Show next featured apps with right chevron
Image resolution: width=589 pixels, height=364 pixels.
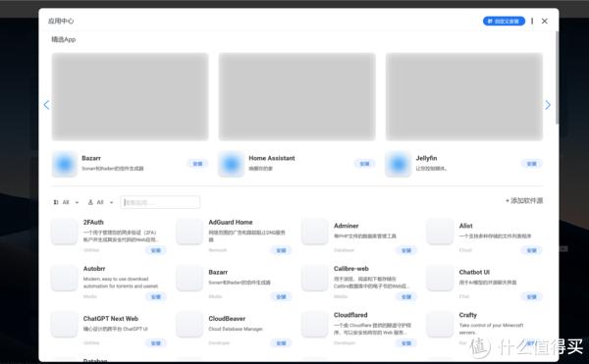click(548, 105)
